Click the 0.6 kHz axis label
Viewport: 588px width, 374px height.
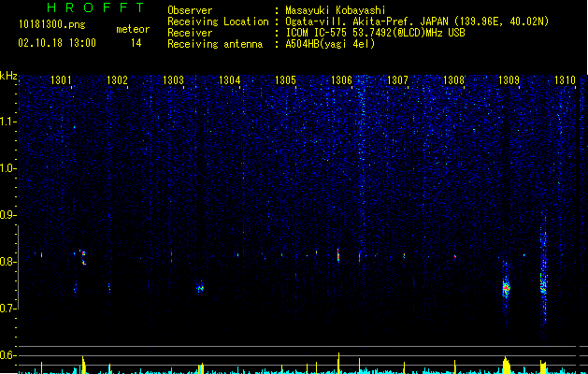8,355
